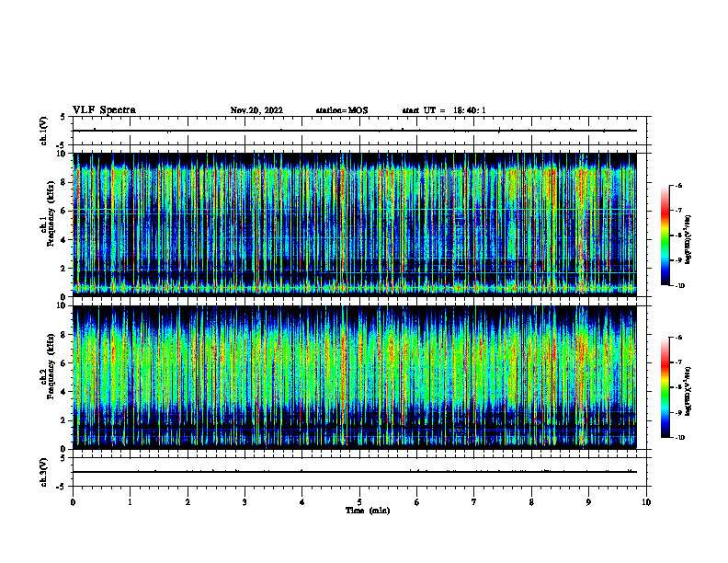
Task: Click the "-9" value on ch.2 colorbar
Action: (679, 412)
